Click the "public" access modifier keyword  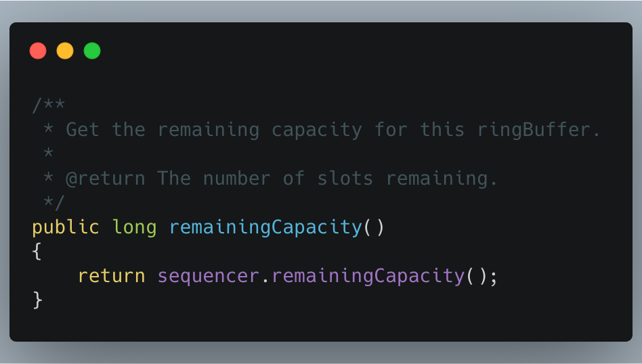pyautogui.click(x=66, y=227)
